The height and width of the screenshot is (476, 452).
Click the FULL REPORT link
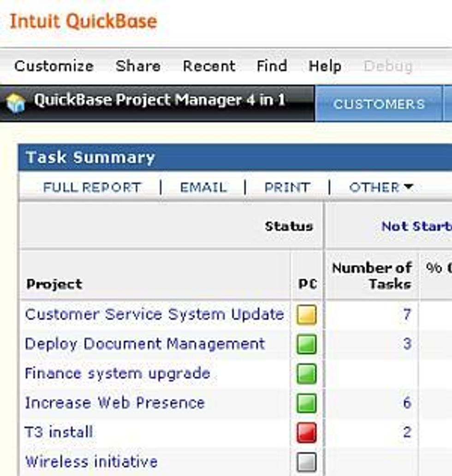tap(92, 187)
